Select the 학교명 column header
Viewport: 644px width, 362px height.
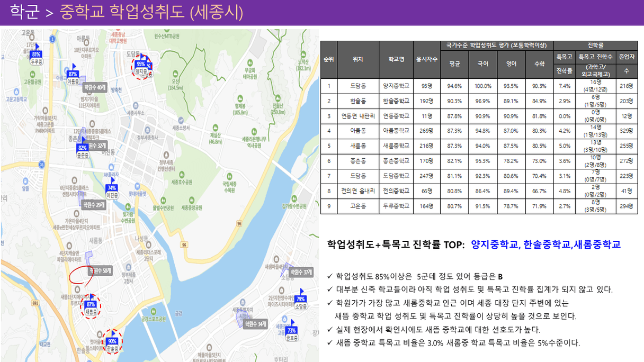click(396, 60)
